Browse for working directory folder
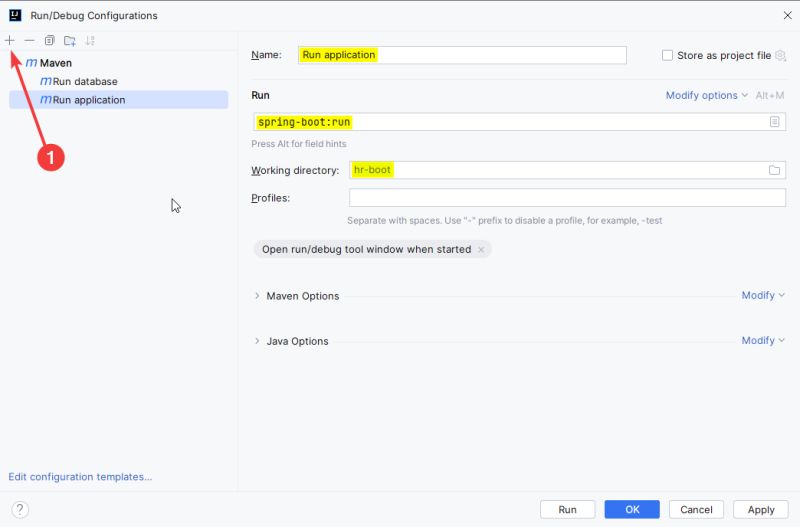The image size is (800, 527). pos(774,170)
